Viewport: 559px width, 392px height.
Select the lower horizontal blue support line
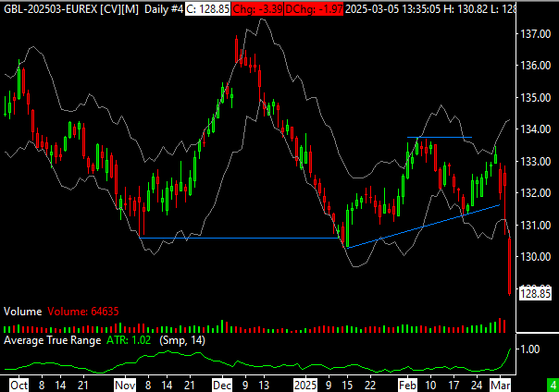(x=239, y=238)
